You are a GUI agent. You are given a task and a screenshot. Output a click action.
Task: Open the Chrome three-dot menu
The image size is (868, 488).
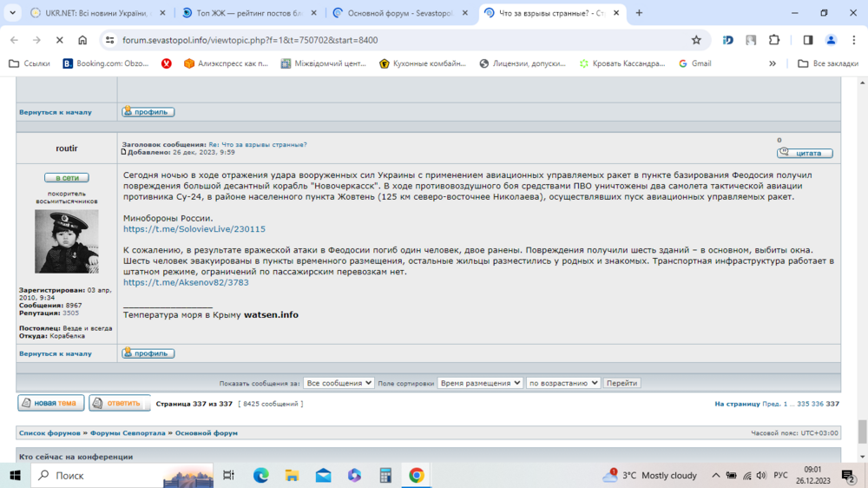click(853, 40)
